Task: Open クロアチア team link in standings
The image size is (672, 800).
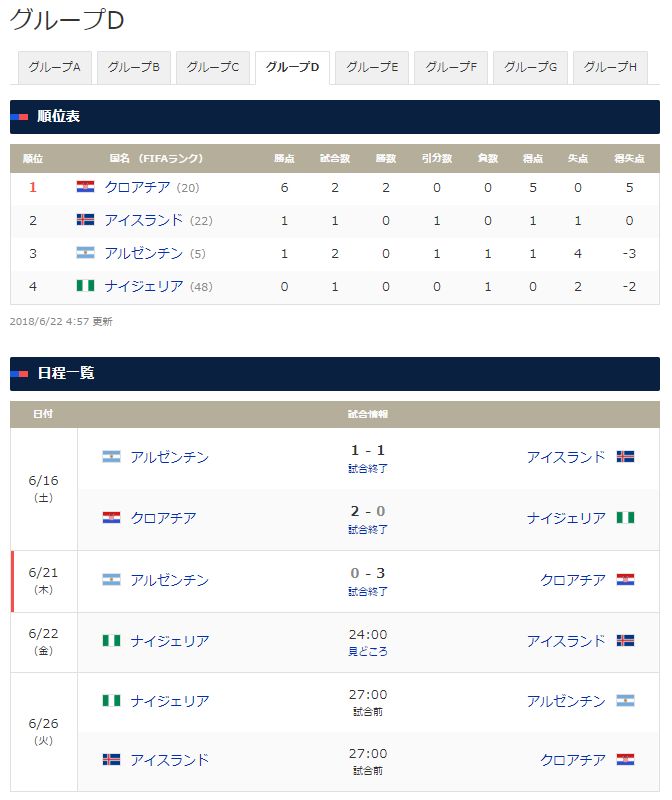Action: [x=137, y=187]
